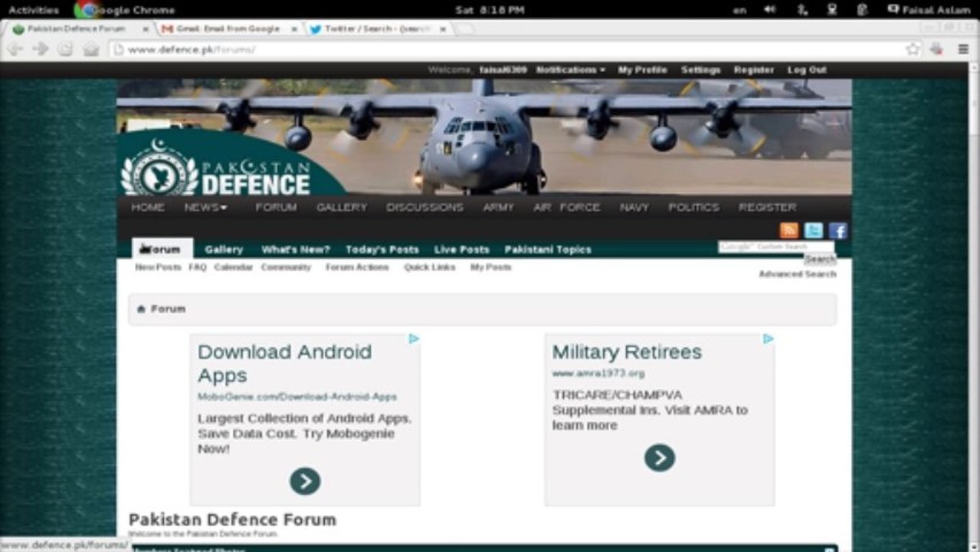Open the DISCUSSIONS main menu item
Image resolution: width=980 pixels, height=552 pixels.
pos(424,207)
